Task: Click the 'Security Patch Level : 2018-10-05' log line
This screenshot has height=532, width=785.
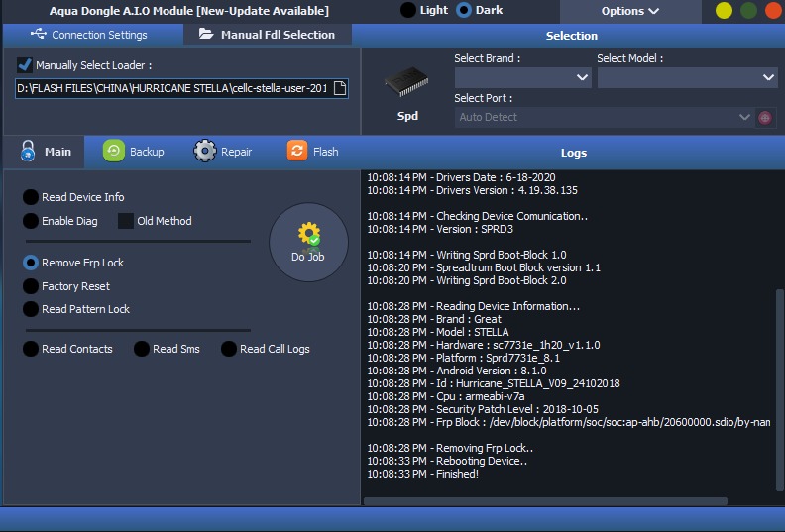Action: tap(483, 409)
